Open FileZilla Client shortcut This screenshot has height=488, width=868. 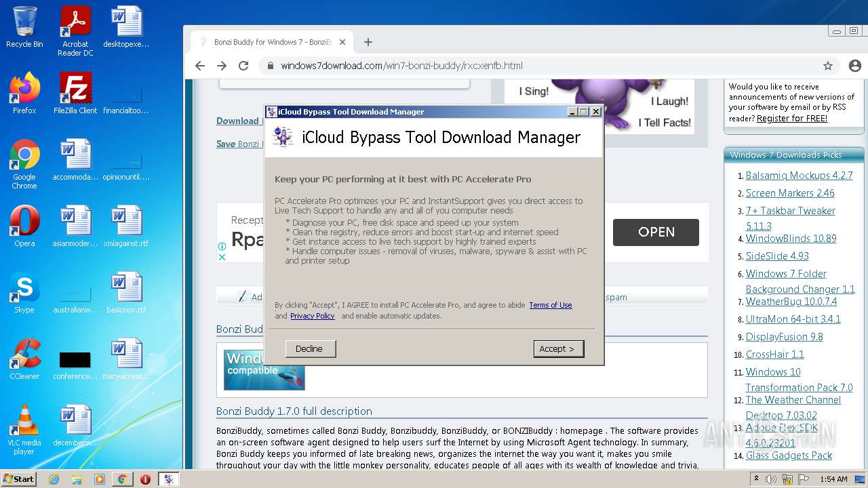[x=75, y=94]
